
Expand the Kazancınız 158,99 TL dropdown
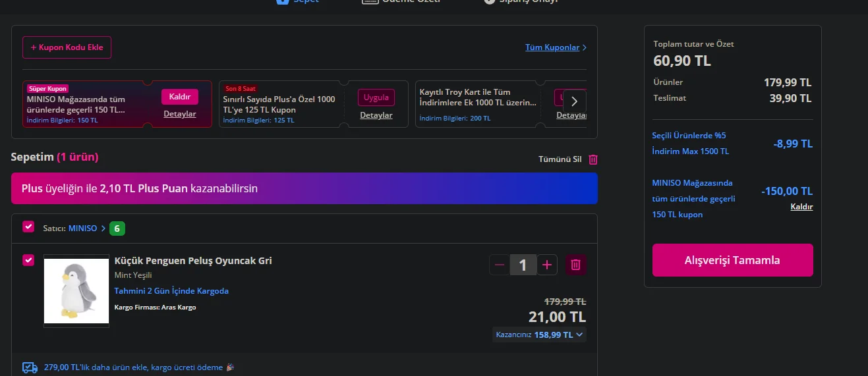coord(539,335)
